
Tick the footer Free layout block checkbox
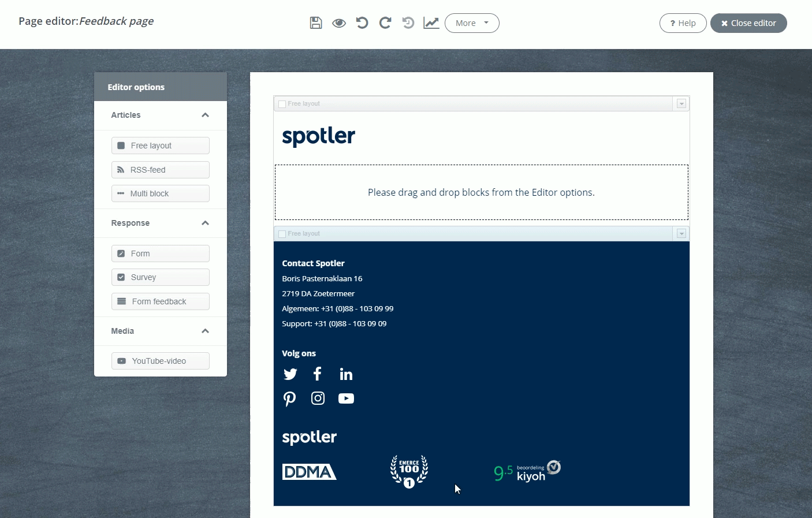pyautogui.click(x=282, y=234)
